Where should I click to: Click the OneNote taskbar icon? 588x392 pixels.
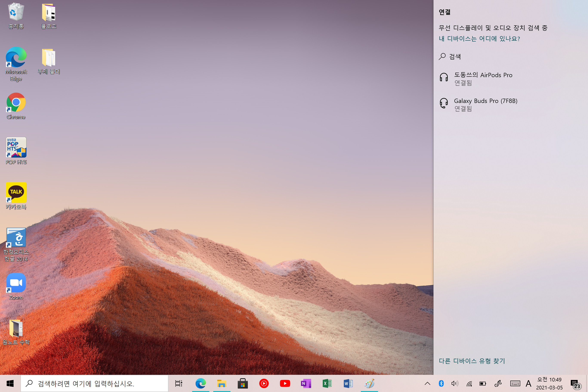[x=306, y=383]
